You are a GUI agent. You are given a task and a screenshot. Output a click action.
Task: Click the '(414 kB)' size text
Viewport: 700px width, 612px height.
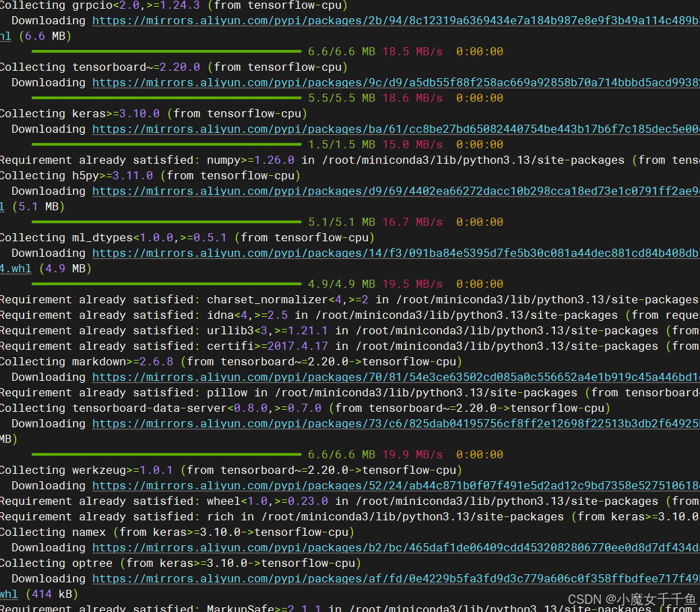[x=52, y=594]
